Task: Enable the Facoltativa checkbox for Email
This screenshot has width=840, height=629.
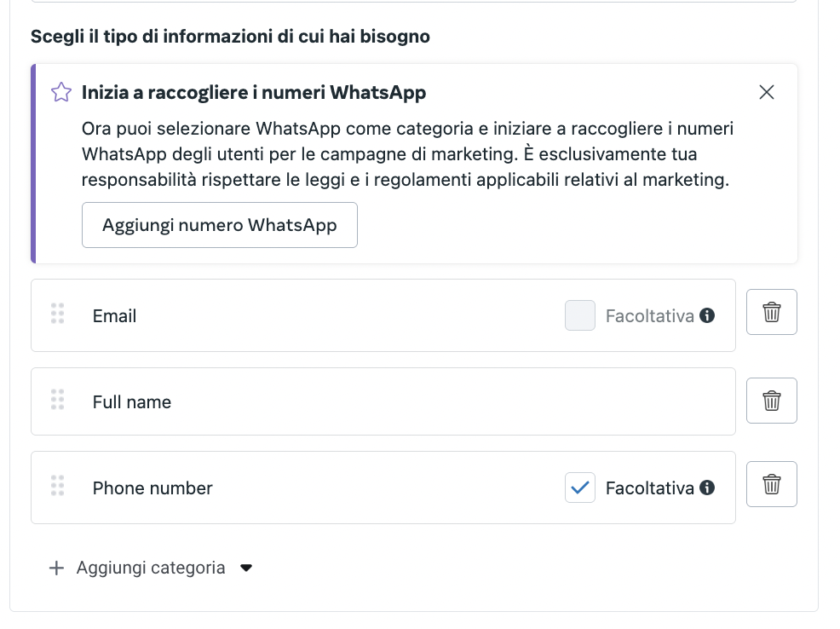Action: tap(579, 315)
